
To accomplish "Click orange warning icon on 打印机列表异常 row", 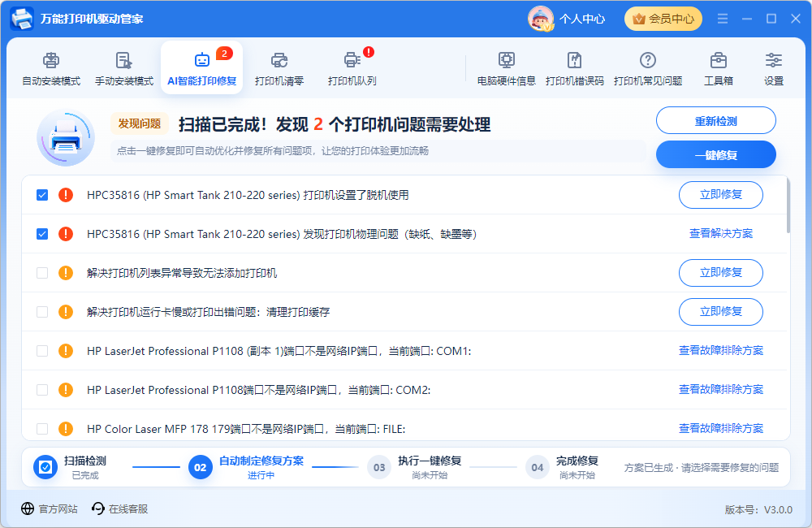I will point(66,273).
